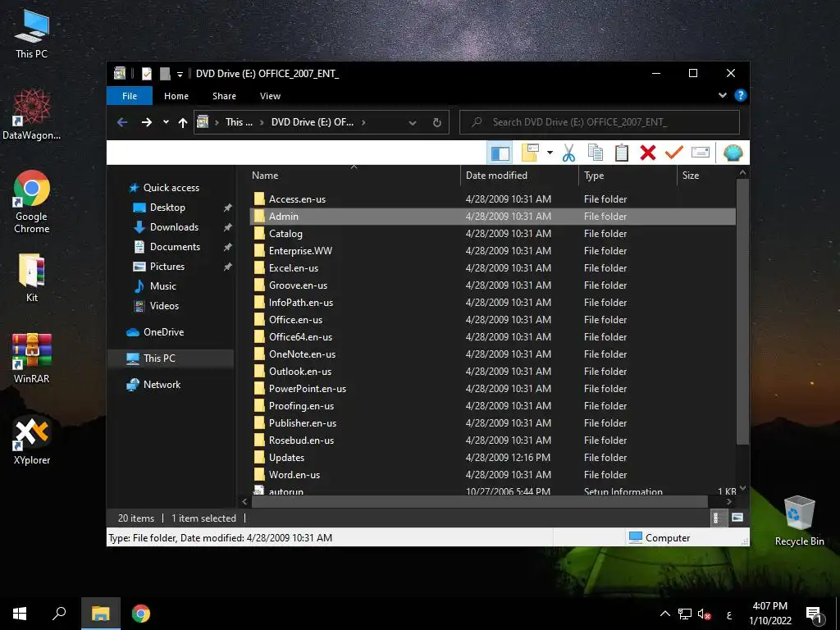Click the orange checkmark Properties icon
Viewport: 840px width, 630px height.
point(674,153)
